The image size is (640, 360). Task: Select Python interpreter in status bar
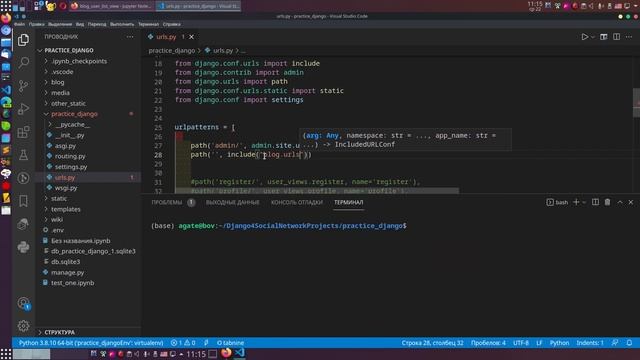click(91, 343)
